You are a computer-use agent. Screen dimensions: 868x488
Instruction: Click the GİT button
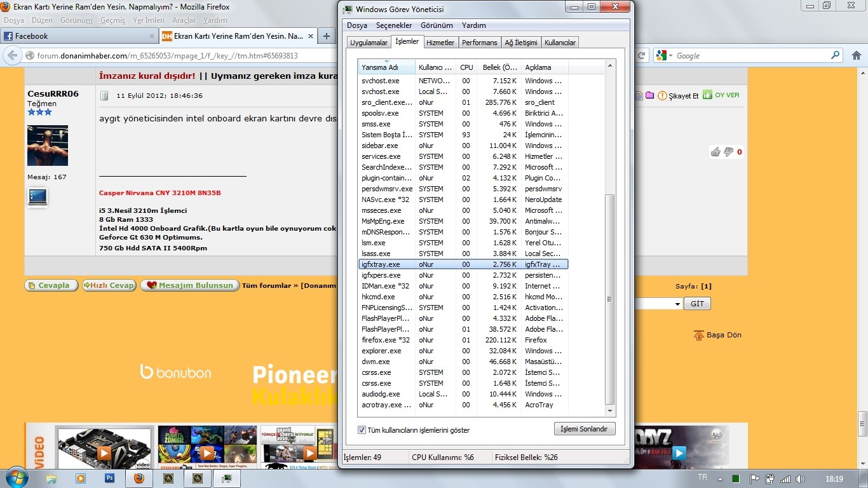pos(697,304)
